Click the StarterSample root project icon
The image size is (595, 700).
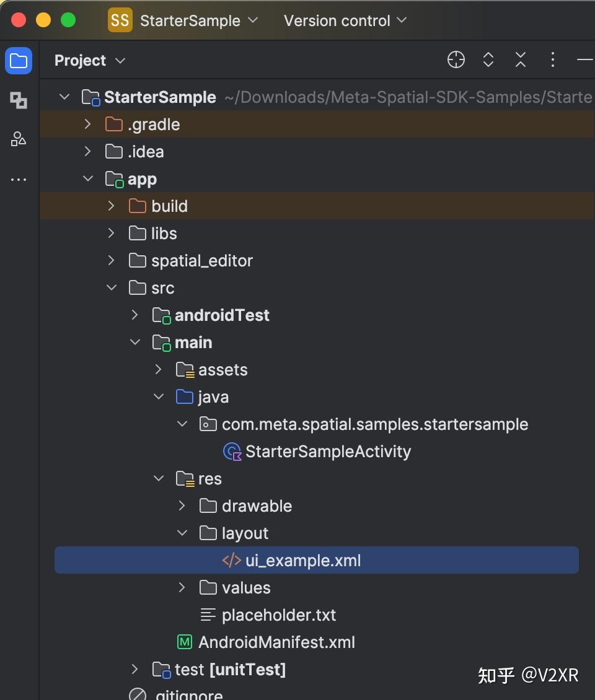tap(90, 97)
